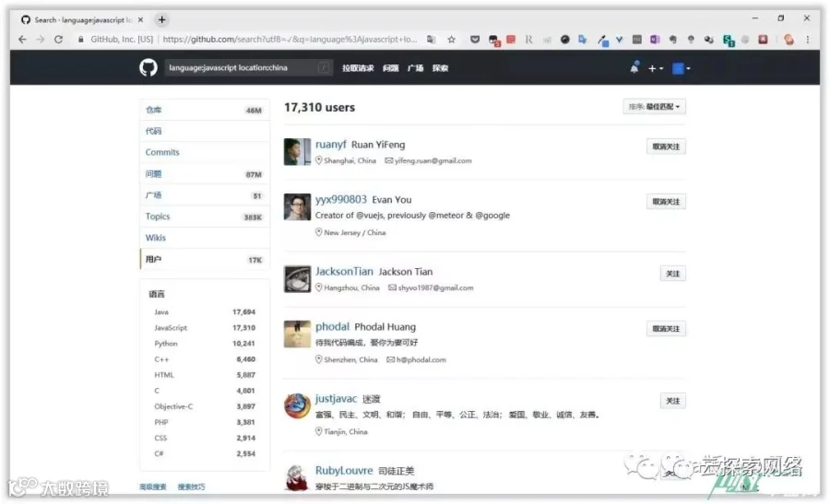Click the green V extension icon
830x504 pixels.
[619, 39]
